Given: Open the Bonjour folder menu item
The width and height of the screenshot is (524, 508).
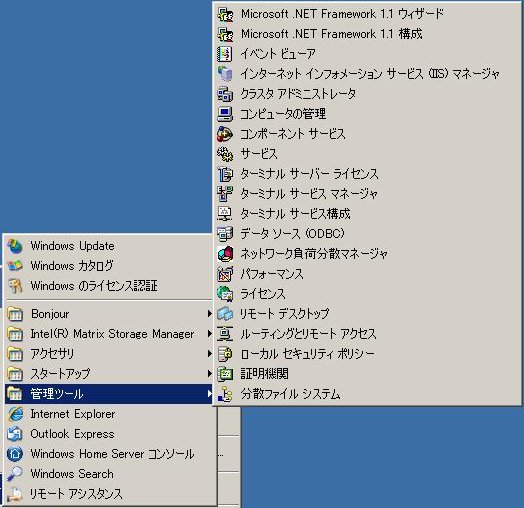Looking at the screenshot, I should coord(109,314).
